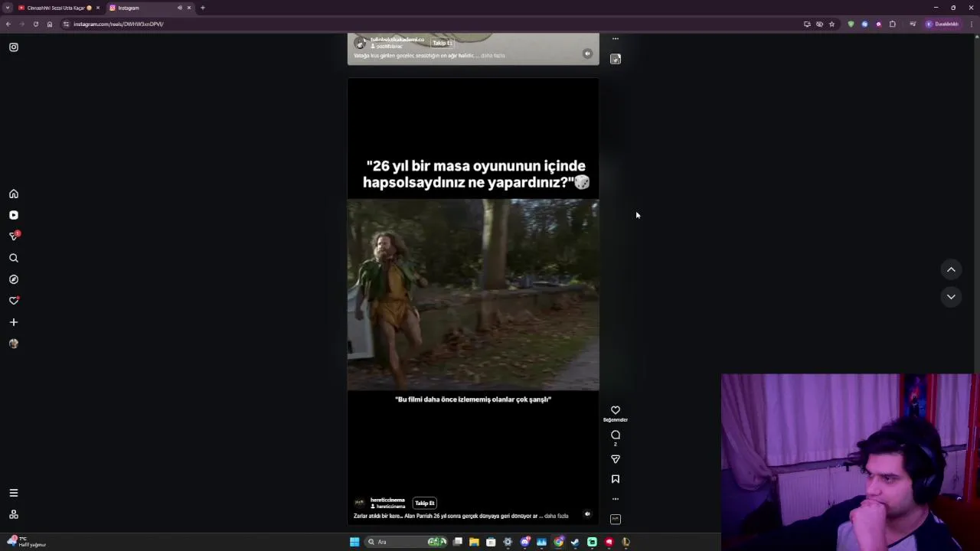Open tracking protection eye icon
980x551 pixels.
pos(819,24)
